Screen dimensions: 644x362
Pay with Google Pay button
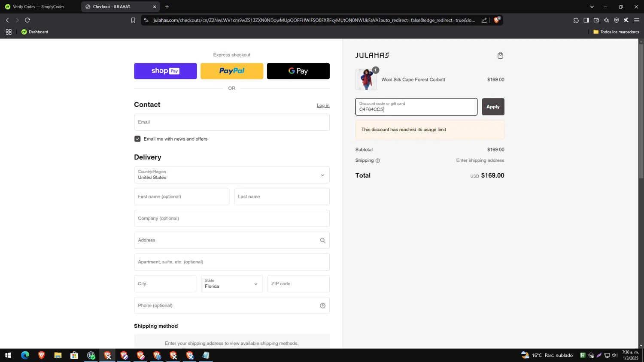click(x=298, y=71)
